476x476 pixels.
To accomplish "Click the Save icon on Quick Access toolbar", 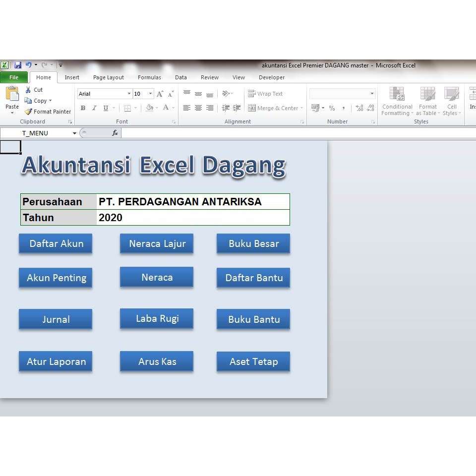I will [x=18, y=65].
